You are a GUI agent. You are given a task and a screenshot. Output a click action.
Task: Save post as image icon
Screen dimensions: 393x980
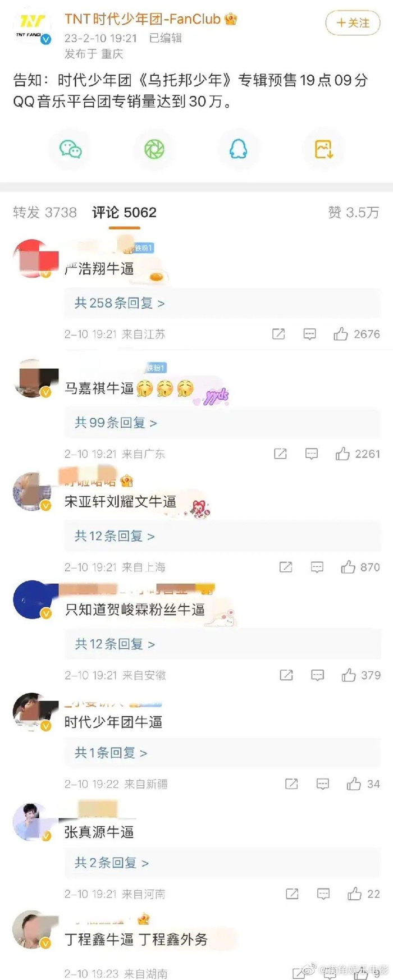(x=323, y=149)
